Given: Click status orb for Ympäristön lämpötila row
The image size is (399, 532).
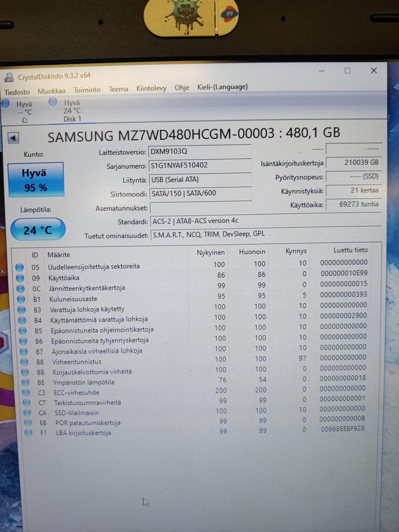Looking at the screenshot, I should [x=25, y=382].
